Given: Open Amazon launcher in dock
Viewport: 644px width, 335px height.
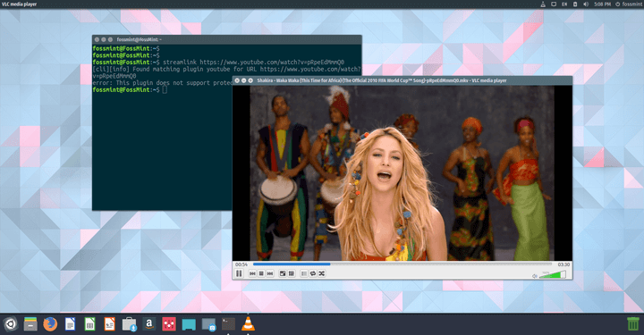Looking at the screenshot, I should pos(148,324).
